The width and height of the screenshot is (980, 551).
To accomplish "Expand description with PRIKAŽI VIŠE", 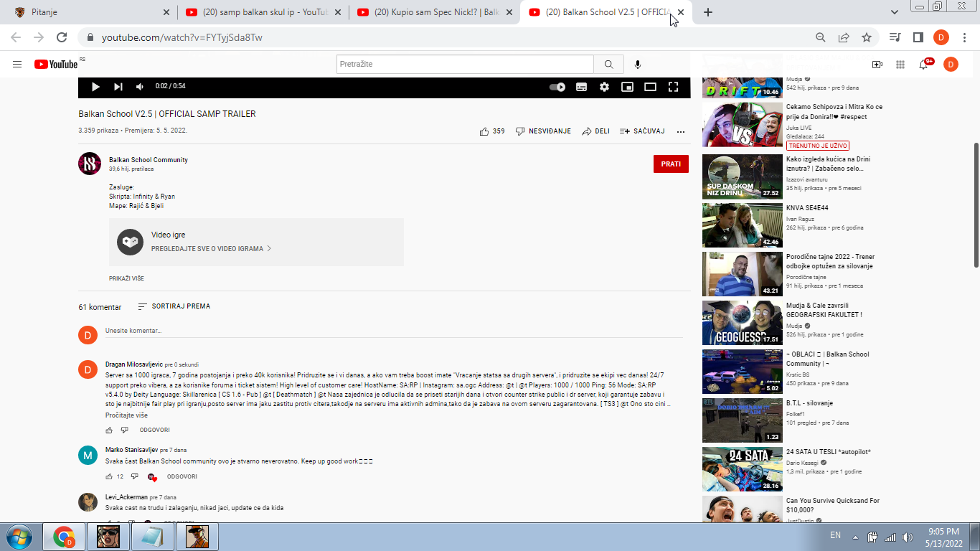I will point(126,278).
